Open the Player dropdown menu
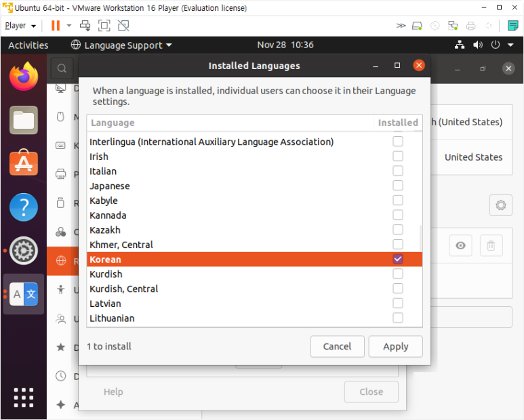 [x=20, y=26]
